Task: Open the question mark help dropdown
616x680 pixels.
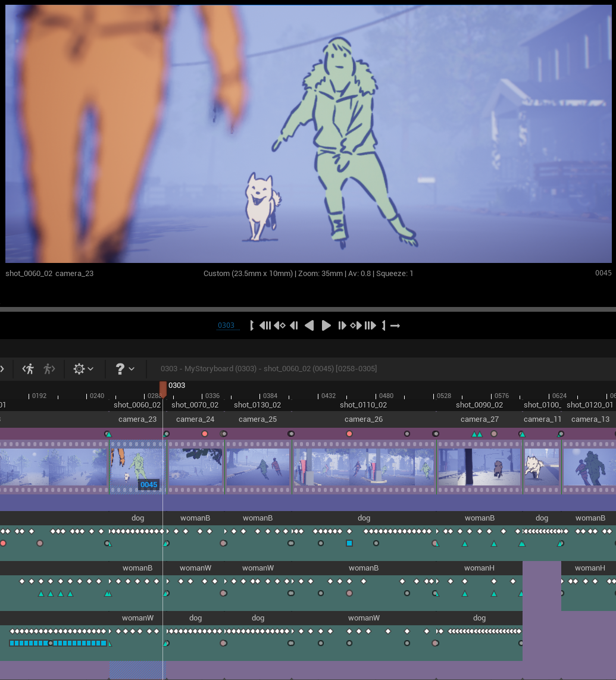Action: pyautogui.click(x=124, y=369)
